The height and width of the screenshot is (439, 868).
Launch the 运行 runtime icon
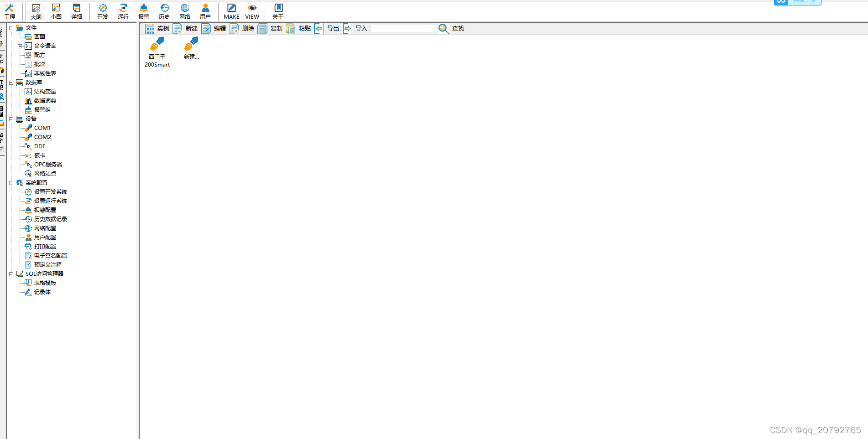click(x=123, y=11)
